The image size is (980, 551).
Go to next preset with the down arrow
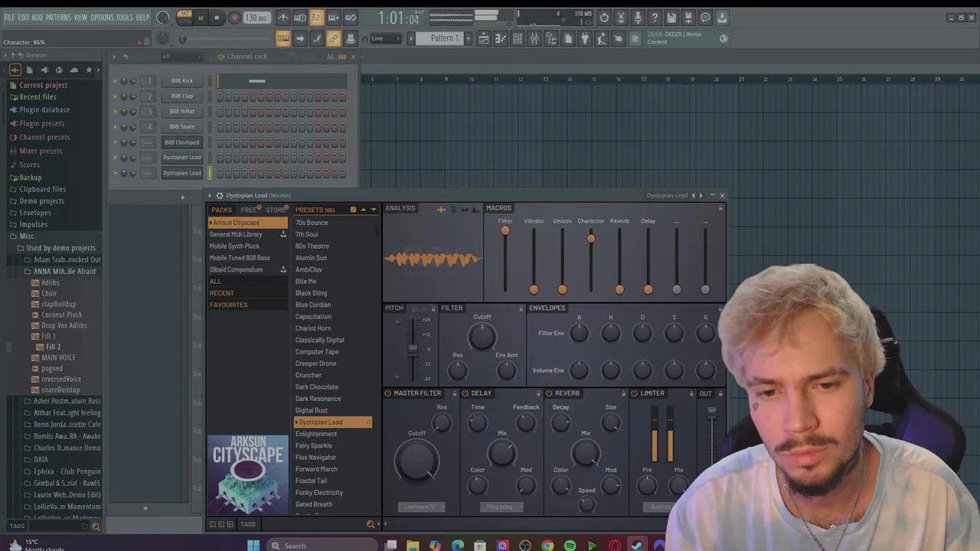pos(374,210)
